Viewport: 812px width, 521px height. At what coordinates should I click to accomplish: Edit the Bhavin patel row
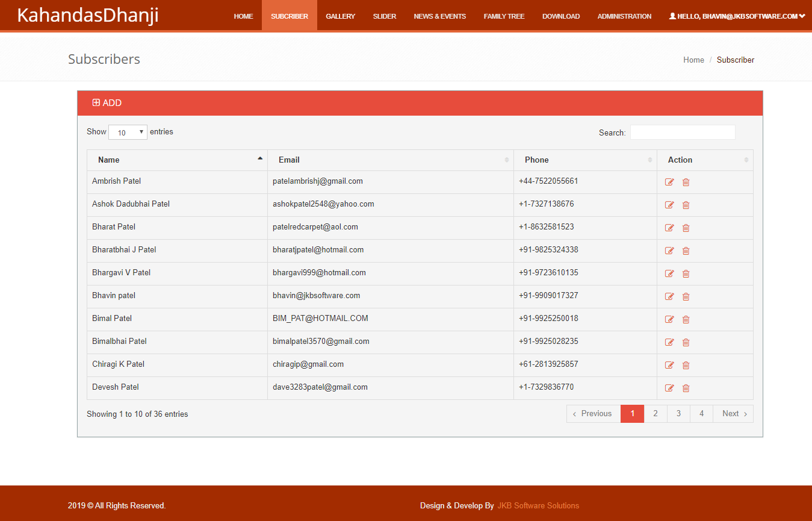(669, 296)
